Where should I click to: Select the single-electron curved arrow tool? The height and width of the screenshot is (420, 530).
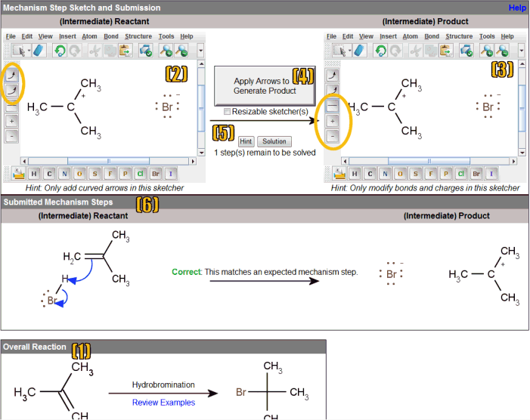(x=12, y=91)
